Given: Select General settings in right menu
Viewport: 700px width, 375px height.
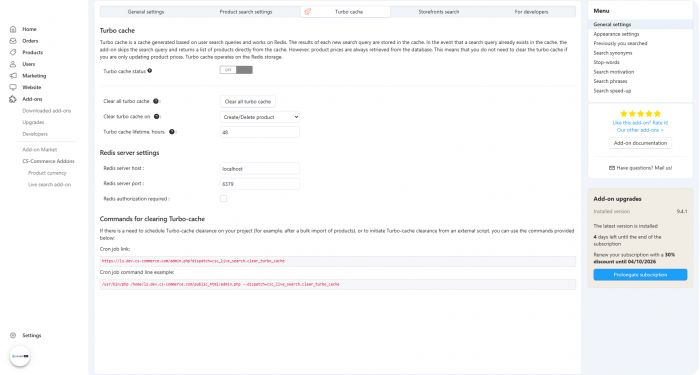Looking at the screenshot, I should (640, 25).
